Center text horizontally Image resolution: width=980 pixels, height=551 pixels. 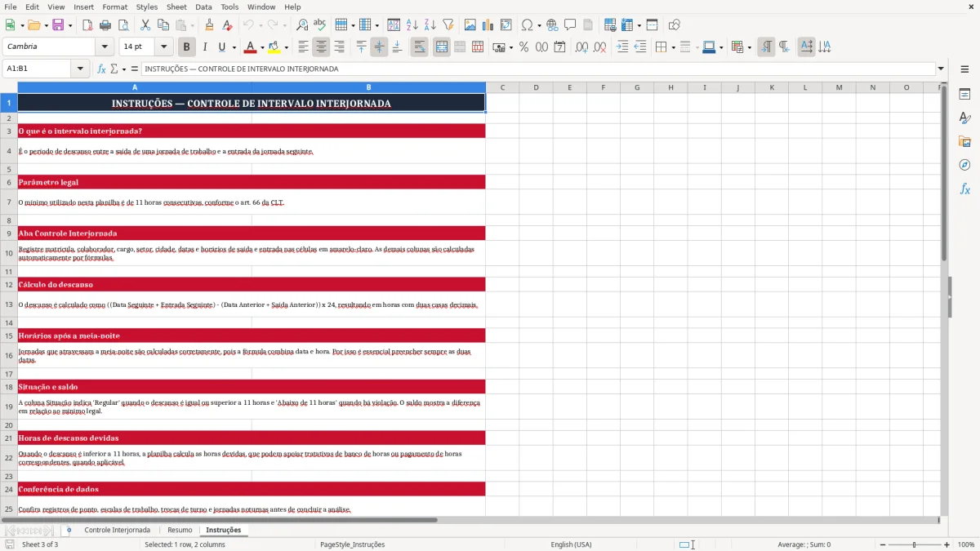pyautogui.click(x=321, y=47)
